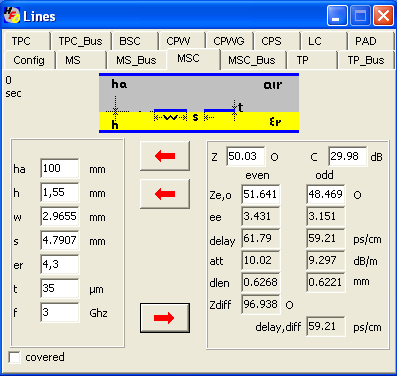Click the 'delay,diff' label

[278, 327]
